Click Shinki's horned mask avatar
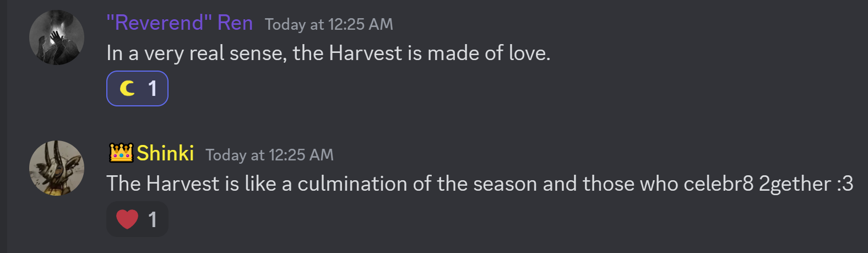 coord(56,168)
